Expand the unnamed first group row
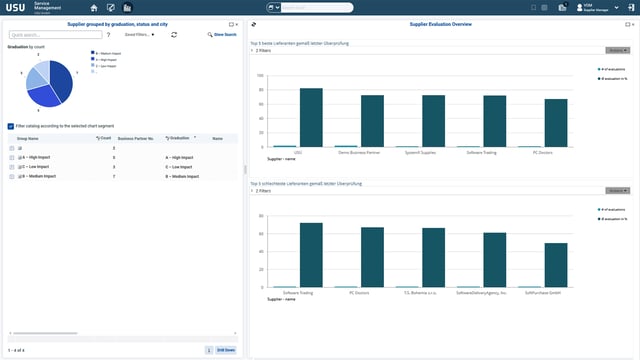The height and width of the screenshot is (360, 640). (20, 149)
